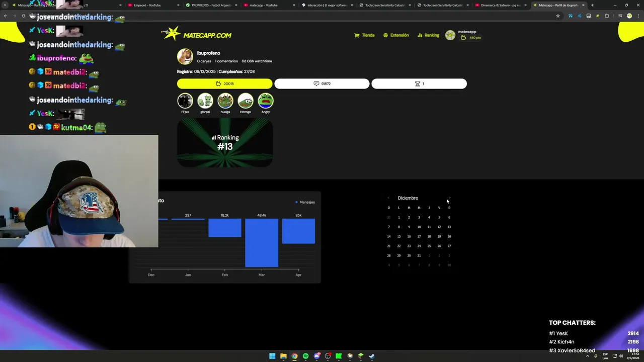
Task: Open volume control in the system tray
Action: [x=620, y=356]
